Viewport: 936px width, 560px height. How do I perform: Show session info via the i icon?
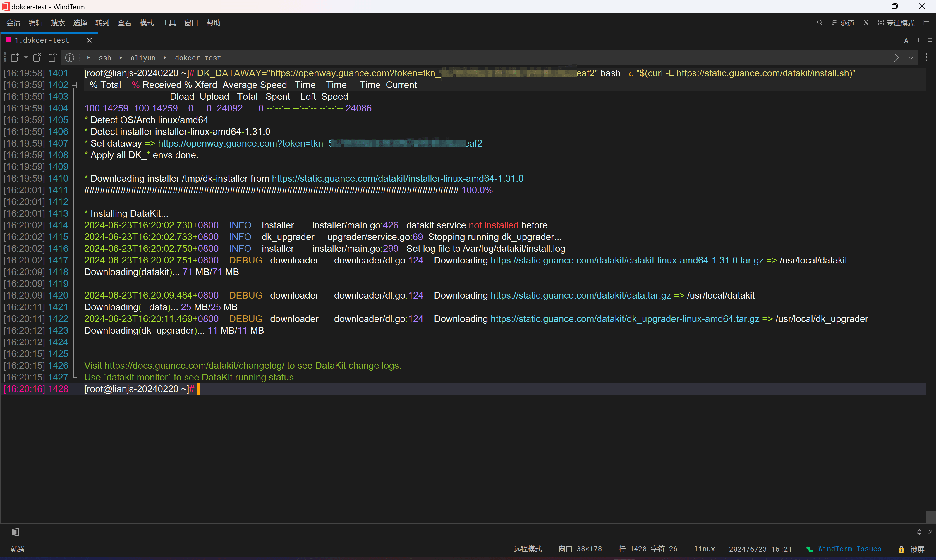tap(69, 57)
